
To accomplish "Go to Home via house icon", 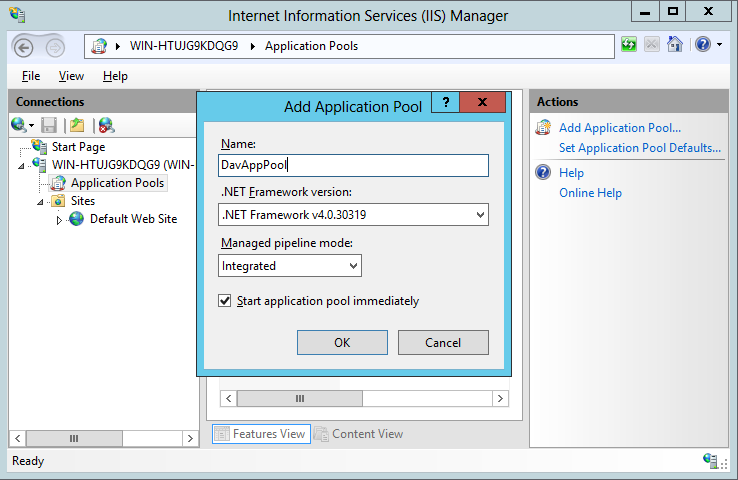I will 674,45.
